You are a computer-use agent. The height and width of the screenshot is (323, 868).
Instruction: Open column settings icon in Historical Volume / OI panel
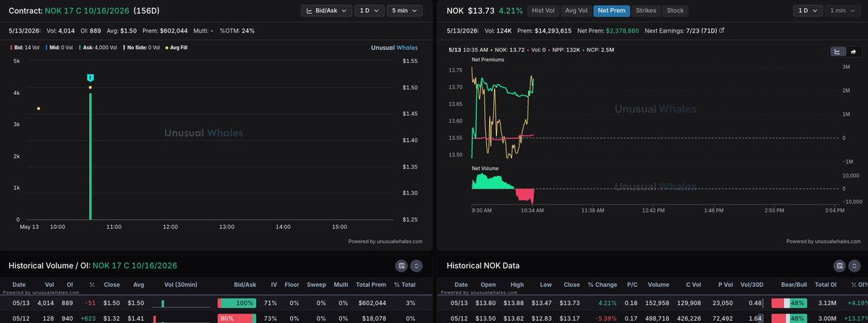coord(401,266)
